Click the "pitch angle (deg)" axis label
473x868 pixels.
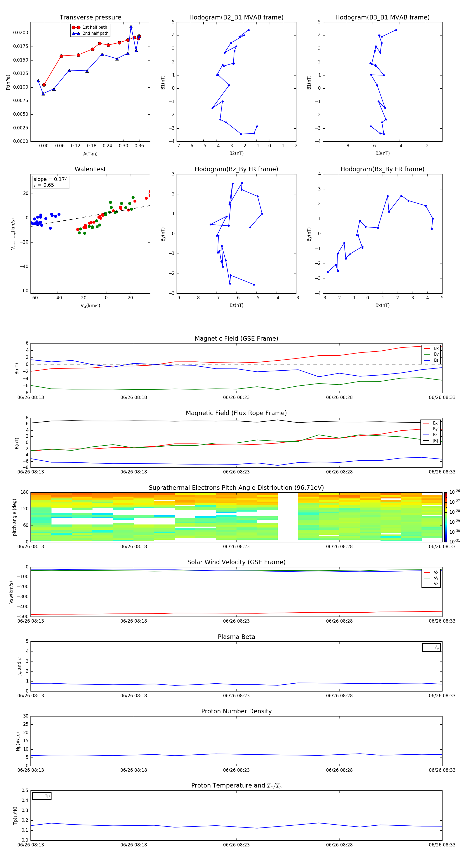coord(14,517)
